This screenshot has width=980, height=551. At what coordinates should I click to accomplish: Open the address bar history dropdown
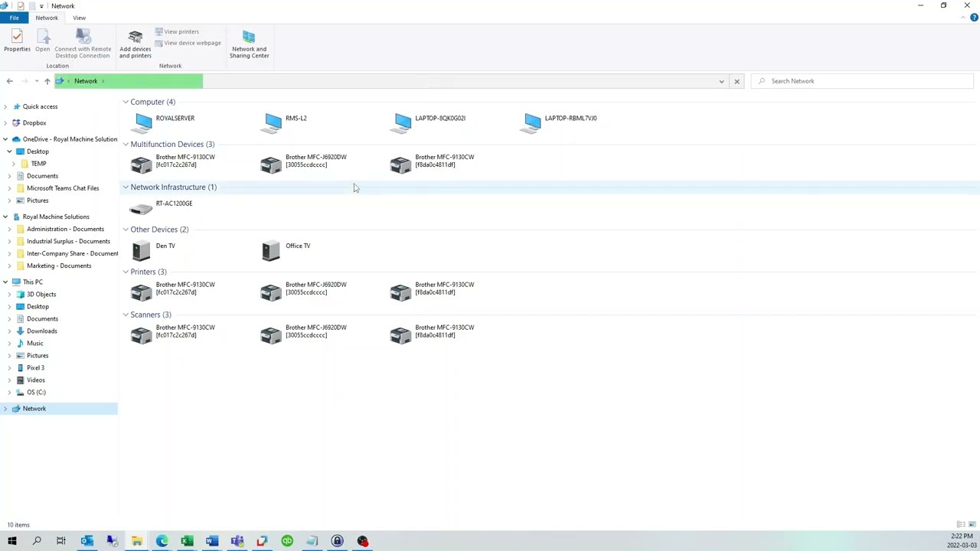pyautogui.click(x=721, y=81)
